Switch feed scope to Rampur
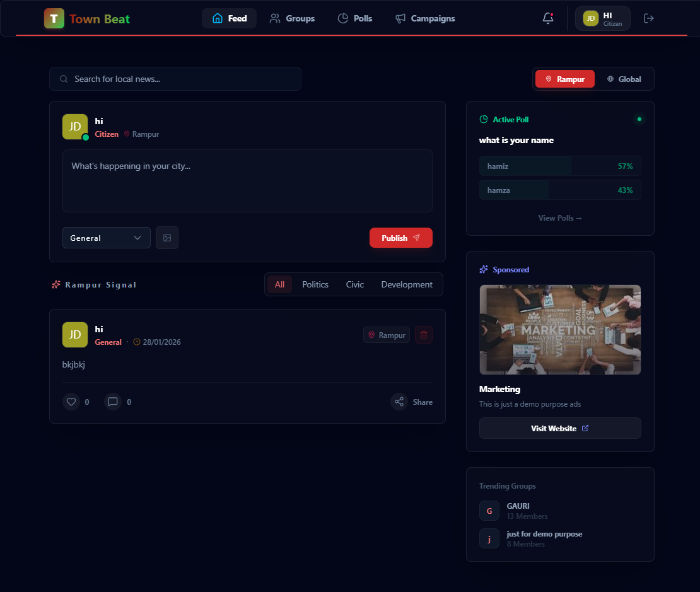Image resolution: width=700 pixels, height=592 pixels. click(x=565, y=79)
